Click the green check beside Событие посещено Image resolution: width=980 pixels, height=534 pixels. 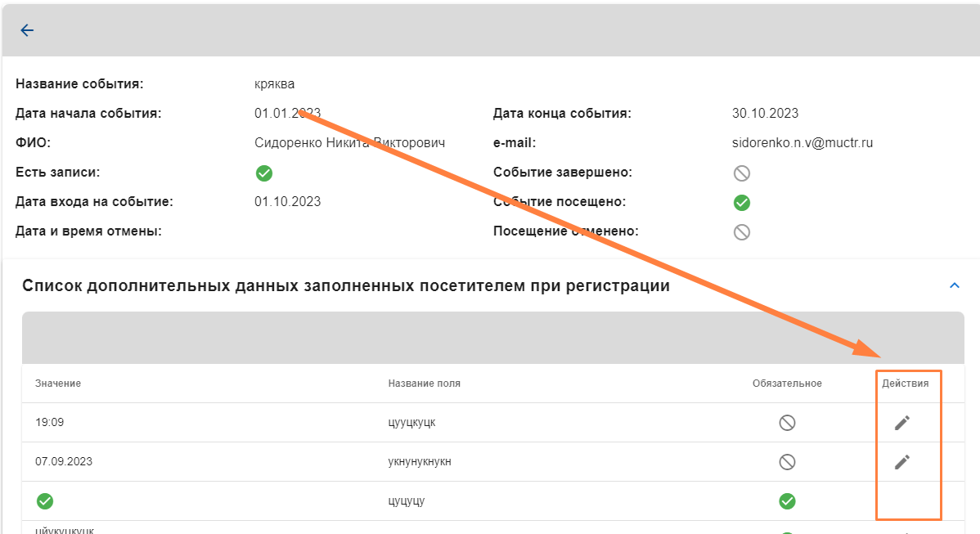(x=742, y=203)
